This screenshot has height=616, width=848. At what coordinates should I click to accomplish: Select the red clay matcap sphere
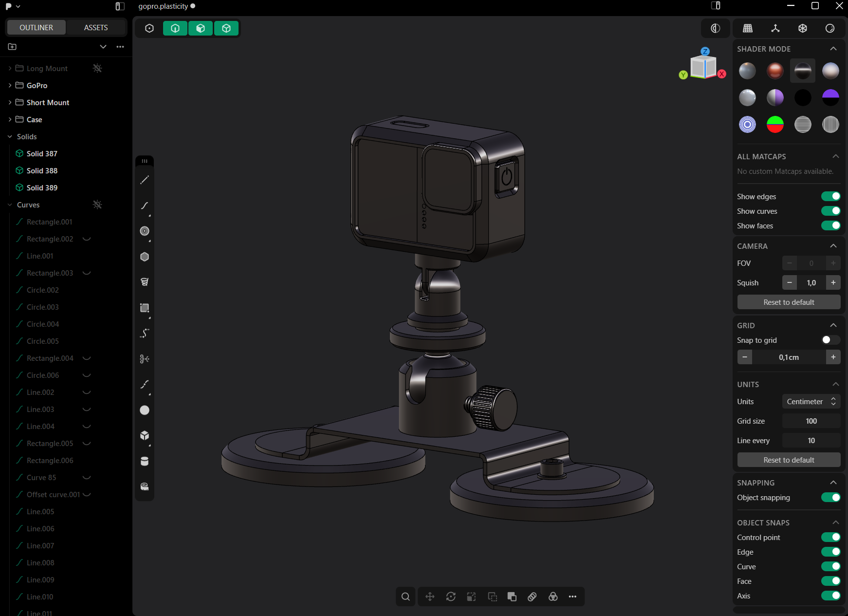pyautogui.click(x=775, y=71)
